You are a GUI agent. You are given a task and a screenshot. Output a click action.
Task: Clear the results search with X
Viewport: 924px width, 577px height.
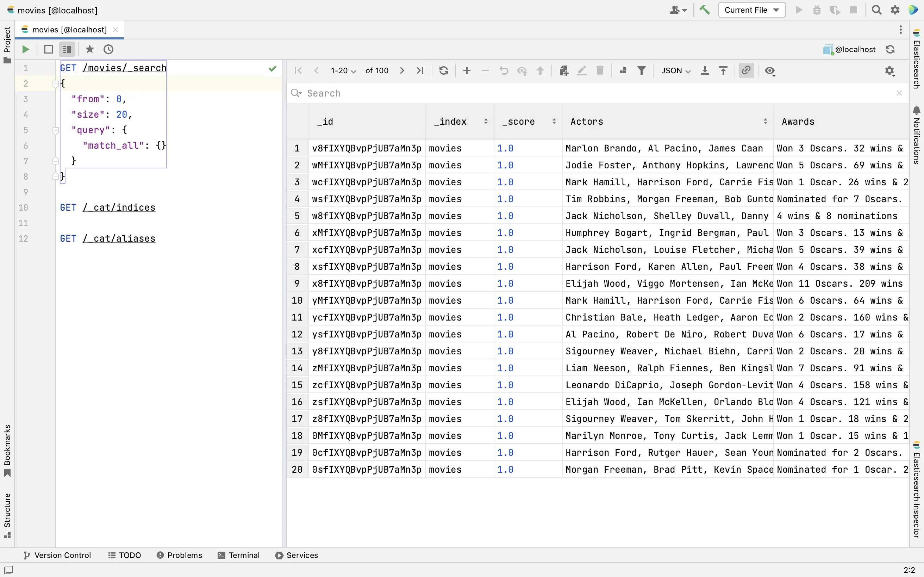click(x=899, y=93)
